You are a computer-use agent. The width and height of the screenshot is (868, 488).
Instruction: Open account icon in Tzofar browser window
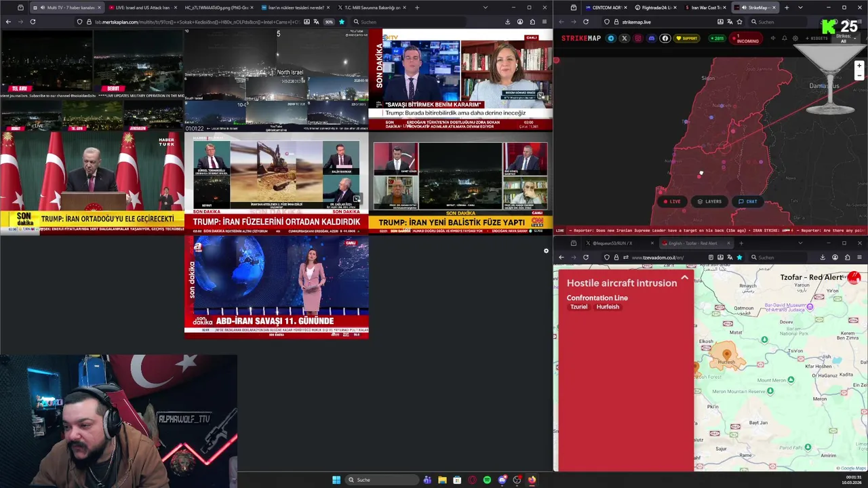pyautogui.click(x=835, y=257)
